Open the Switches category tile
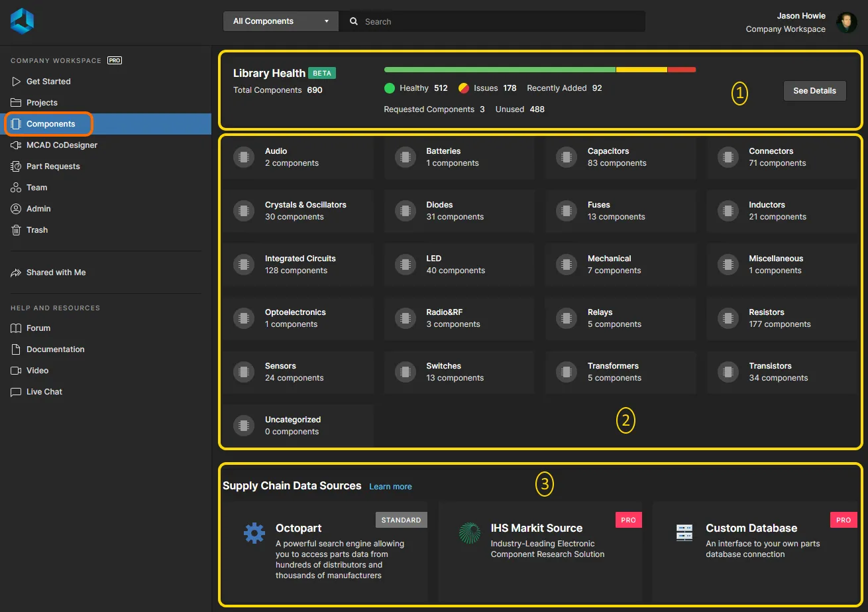The image size is (868, 612). 459,372
